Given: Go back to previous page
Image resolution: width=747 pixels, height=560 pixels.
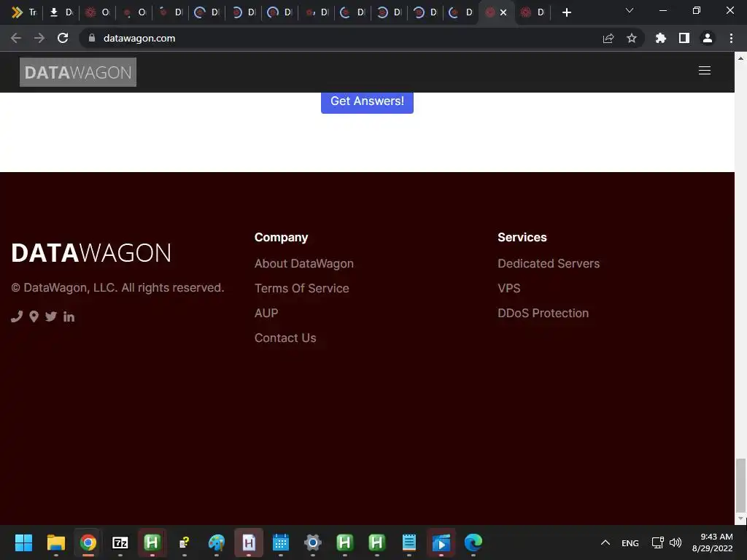Looking at the screenshot, I should tap(16, 38).
